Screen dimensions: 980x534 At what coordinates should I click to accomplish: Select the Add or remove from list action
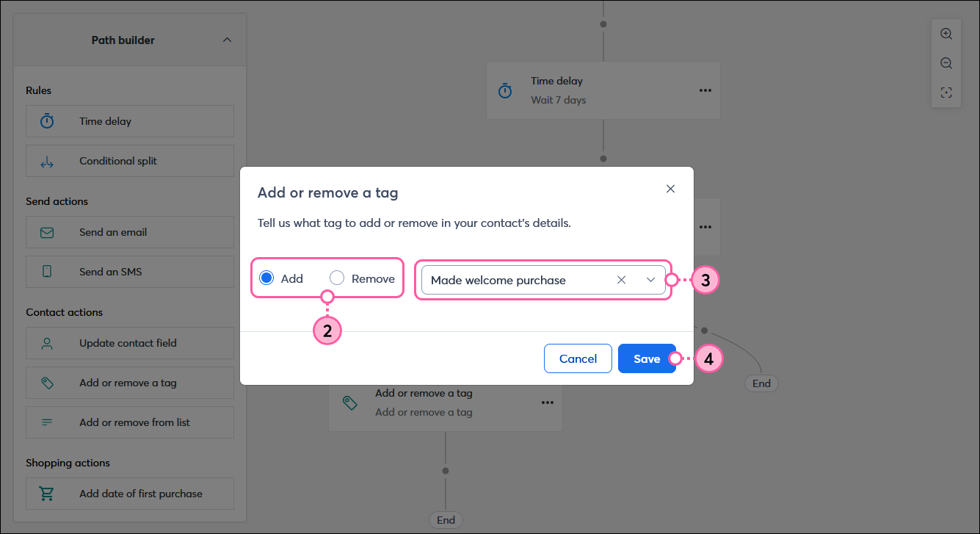tap(129, 422)
